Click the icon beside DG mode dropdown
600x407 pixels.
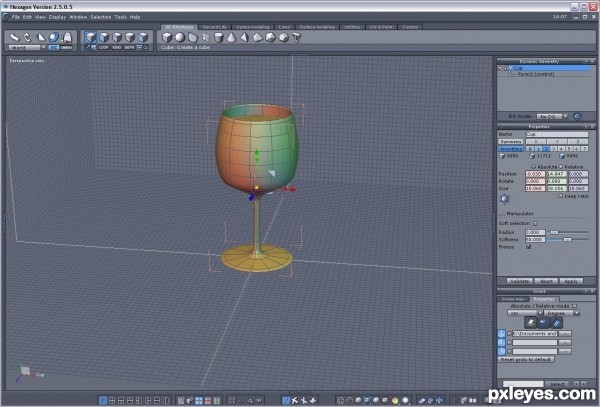[577, 116]
